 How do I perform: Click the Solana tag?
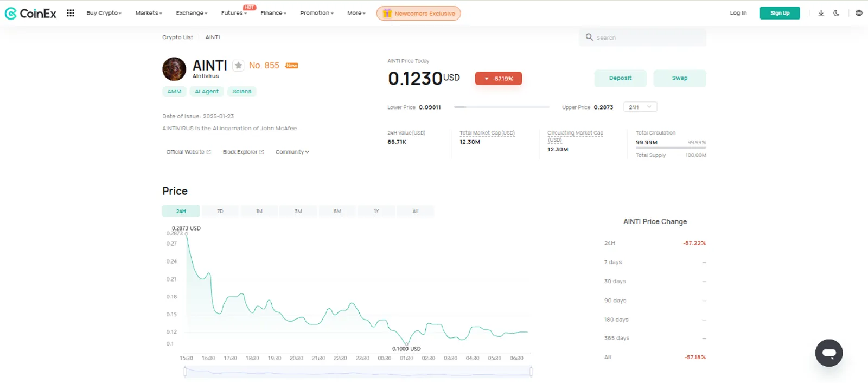coord(242,92)
